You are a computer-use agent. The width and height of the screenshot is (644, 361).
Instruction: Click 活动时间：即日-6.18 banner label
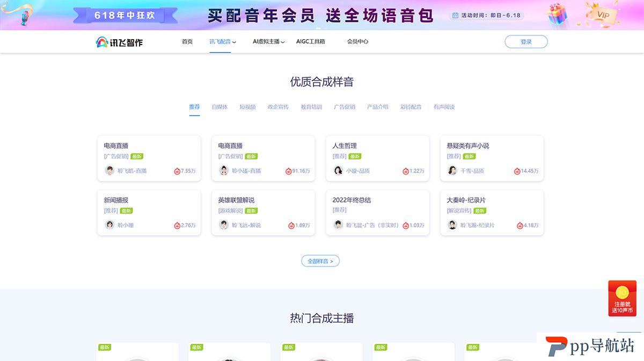(x=486, y=15)
